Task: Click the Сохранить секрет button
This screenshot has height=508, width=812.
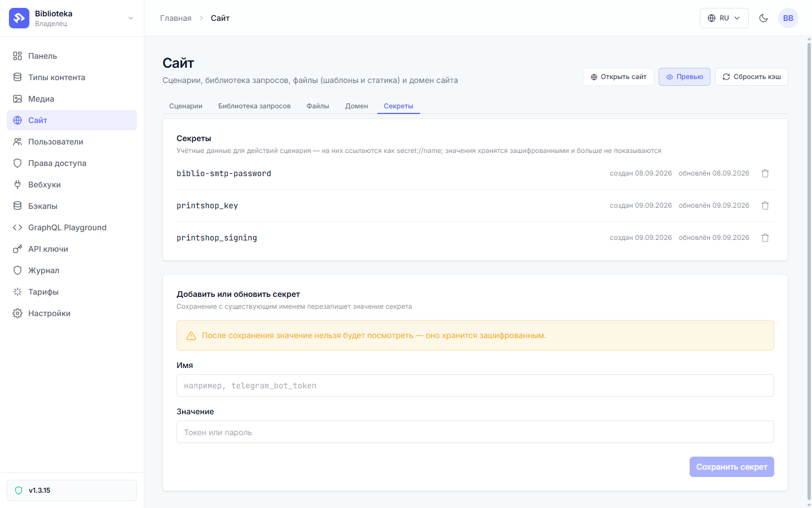Action: (x=732, y=467)
